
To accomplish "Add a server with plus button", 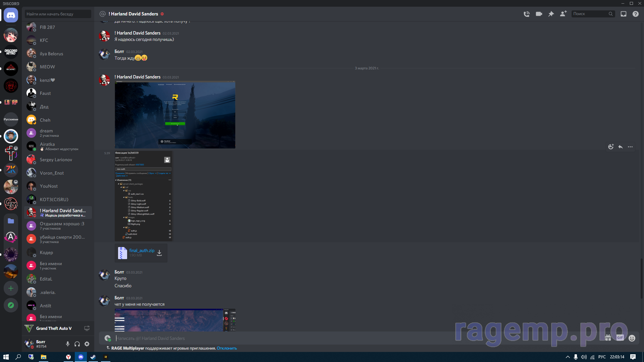I will [x=11, y=288].
